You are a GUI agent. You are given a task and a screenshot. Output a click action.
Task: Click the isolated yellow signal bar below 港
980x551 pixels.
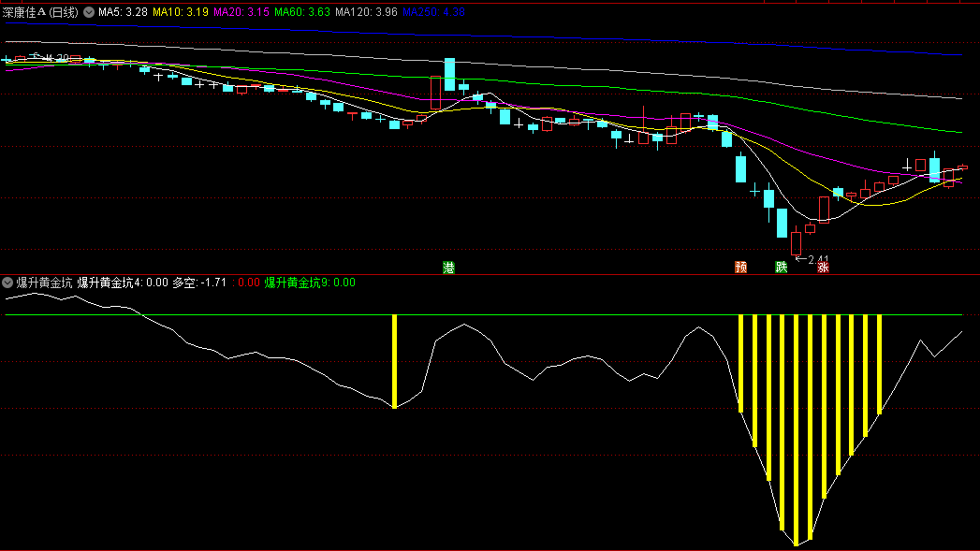pyautogui.click(x=394, y=361)
